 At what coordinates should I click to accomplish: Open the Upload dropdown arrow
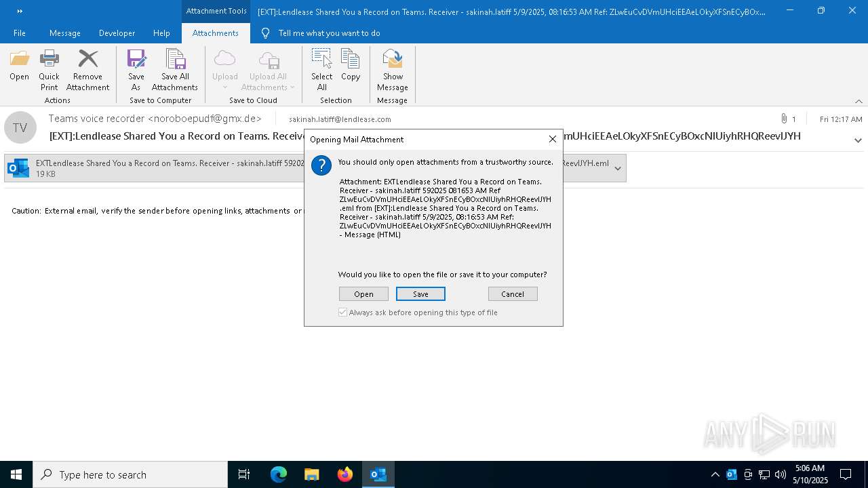point(224,87)
